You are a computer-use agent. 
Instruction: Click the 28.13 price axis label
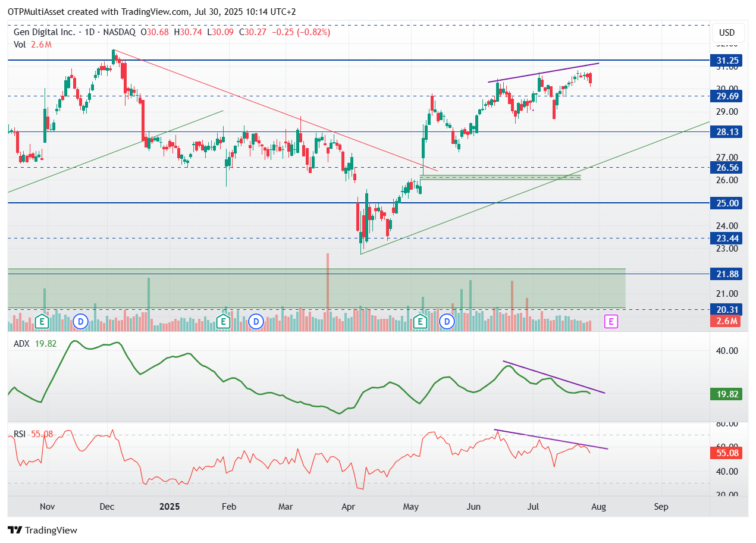point(726,131)
